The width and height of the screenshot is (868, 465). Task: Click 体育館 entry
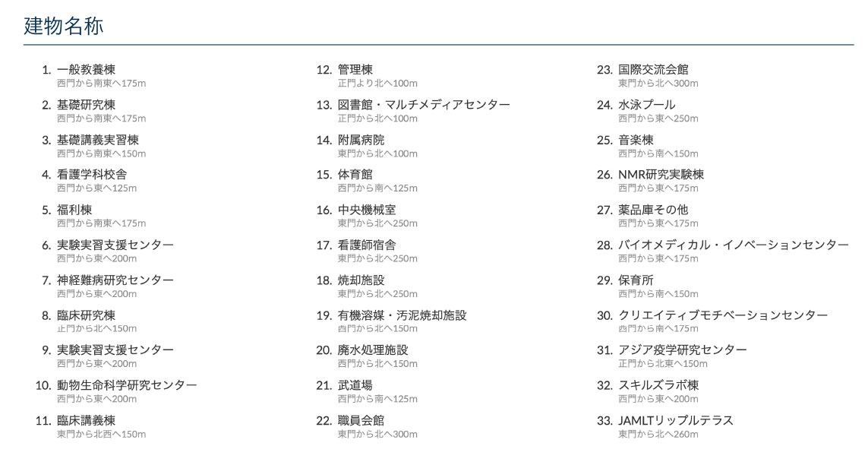point(355,175)
